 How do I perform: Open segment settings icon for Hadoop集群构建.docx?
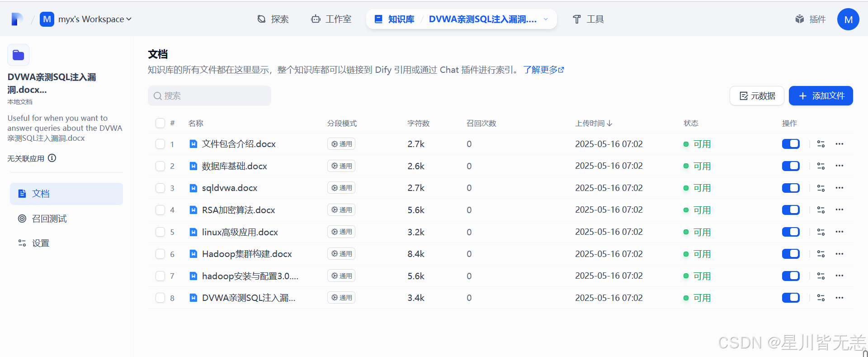pos(821,254)
